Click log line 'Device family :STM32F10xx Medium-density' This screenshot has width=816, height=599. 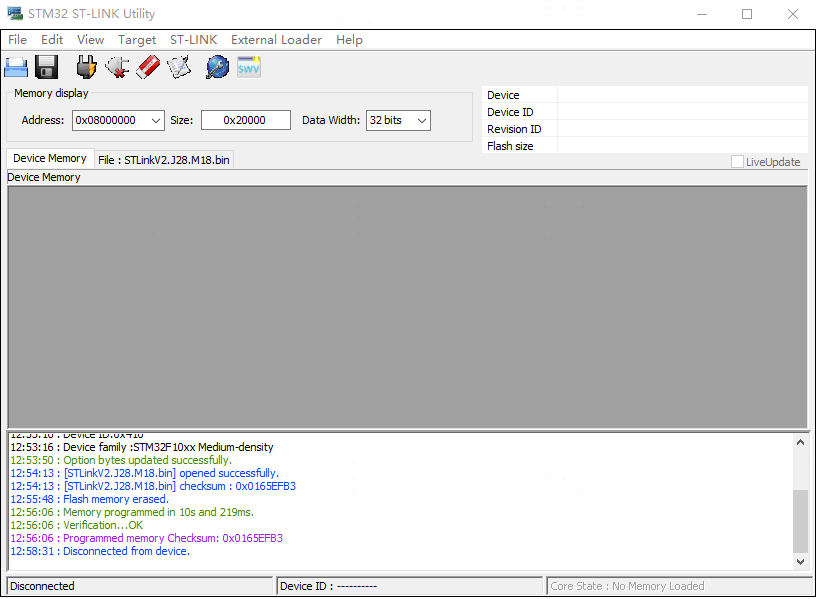[x=142, y=447]
